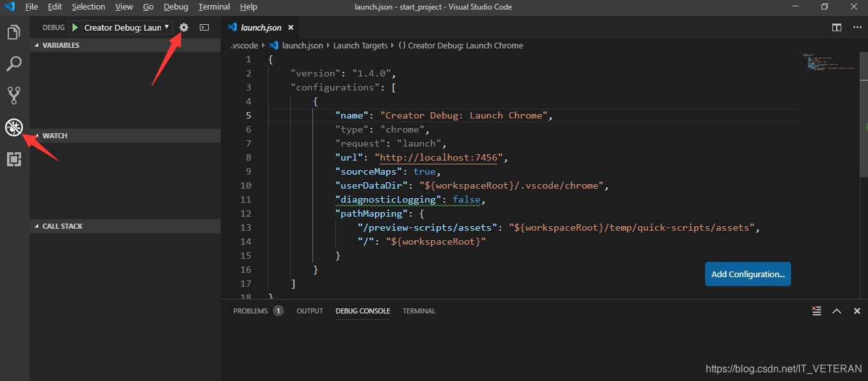Collapse the CALL STACK section
This screenshot has height=381, width=868.
tap(125, 226)
